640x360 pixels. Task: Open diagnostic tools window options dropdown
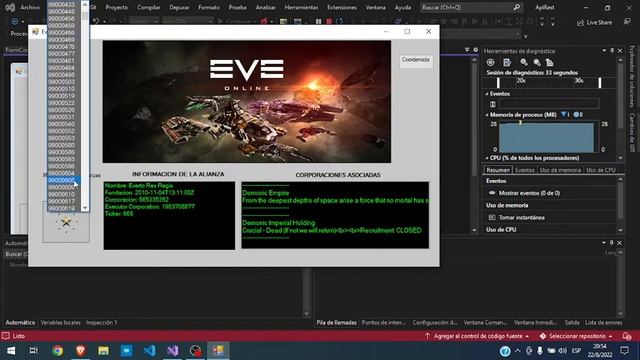(604, 51)
